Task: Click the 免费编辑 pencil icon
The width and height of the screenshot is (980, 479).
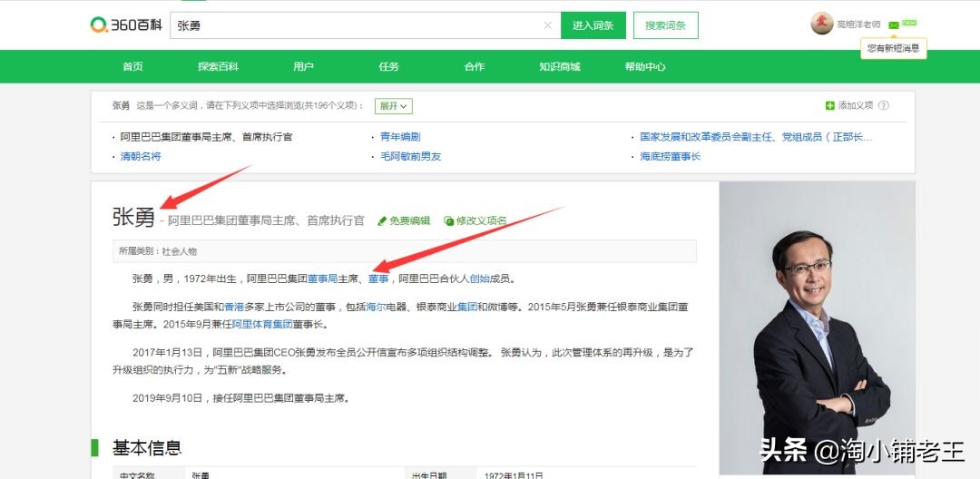Action: click(382, 220)
